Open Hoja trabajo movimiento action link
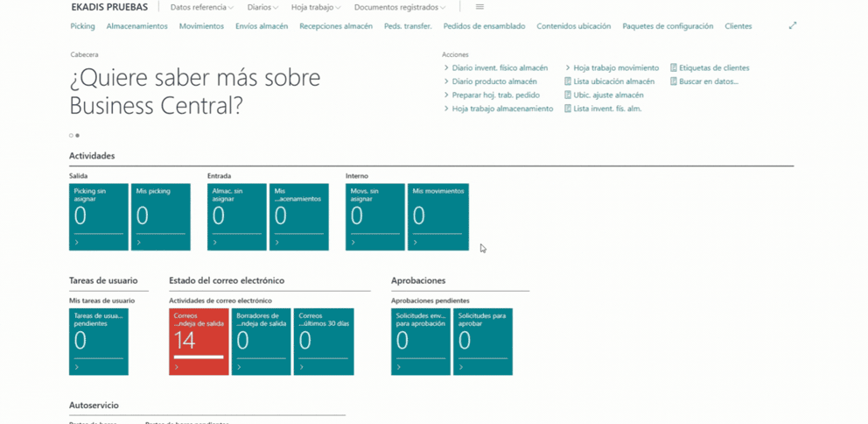Viewport: 868px width, 424px height. point(616,67)
